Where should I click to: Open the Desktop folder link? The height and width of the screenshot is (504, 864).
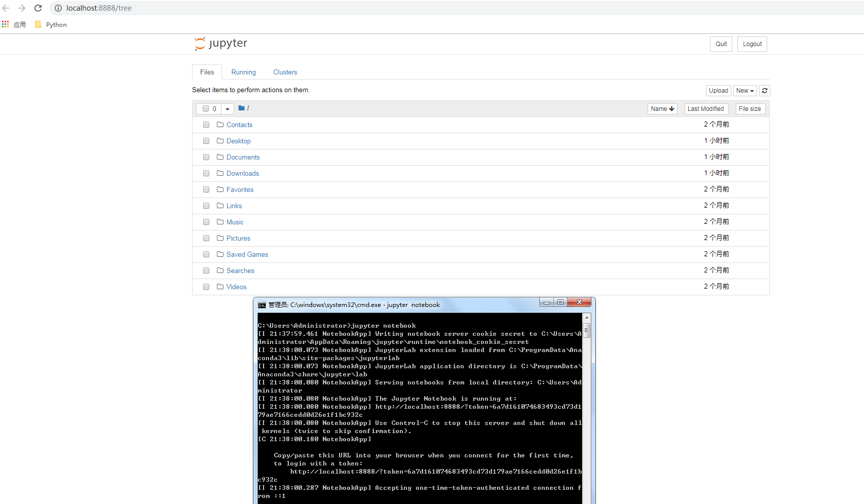click(239, 141)
